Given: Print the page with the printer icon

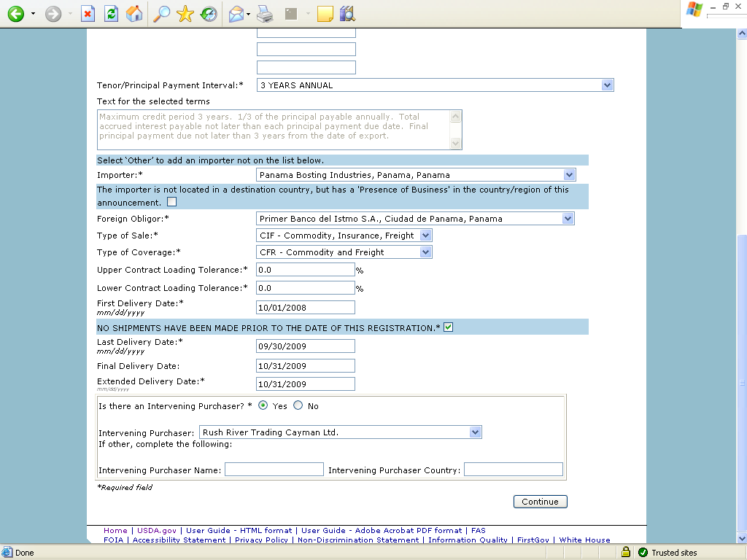Looking at the screenshot, I should (265, 14).
